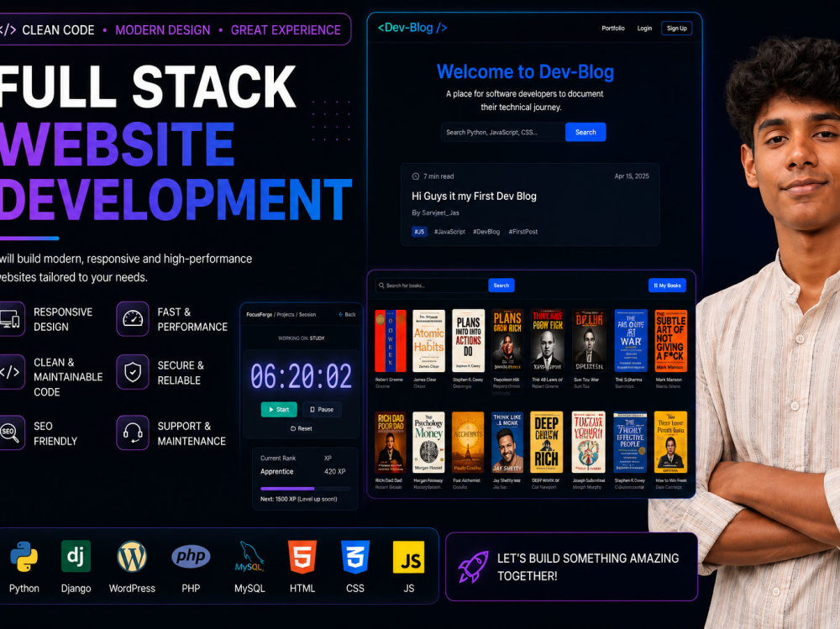Reset the FocusForge timer
The image size is (840, 629).
(x=301, y=428)
